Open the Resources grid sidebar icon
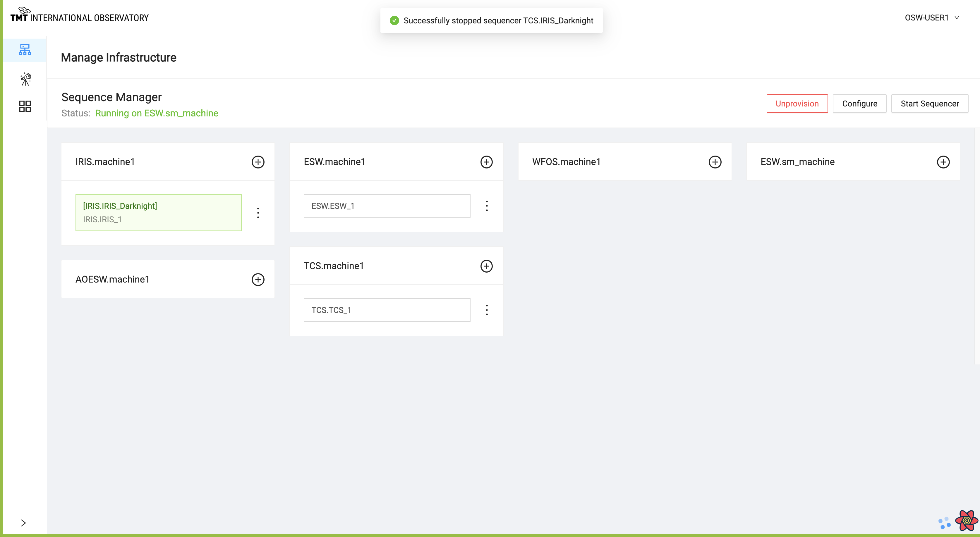The height and width of the screenshot is (537, 980). [x=25, y=106]
